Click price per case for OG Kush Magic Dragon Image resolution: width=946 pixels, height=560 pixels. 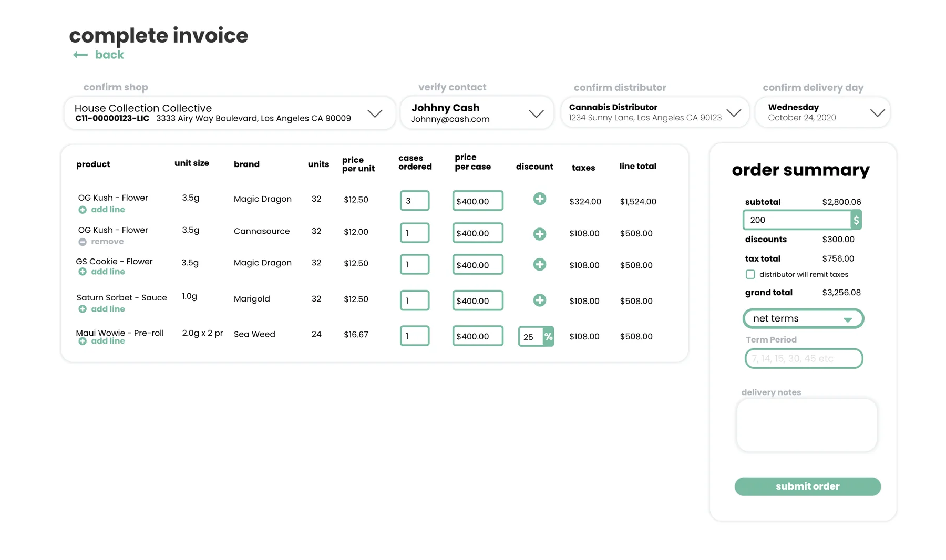(478, 201)
